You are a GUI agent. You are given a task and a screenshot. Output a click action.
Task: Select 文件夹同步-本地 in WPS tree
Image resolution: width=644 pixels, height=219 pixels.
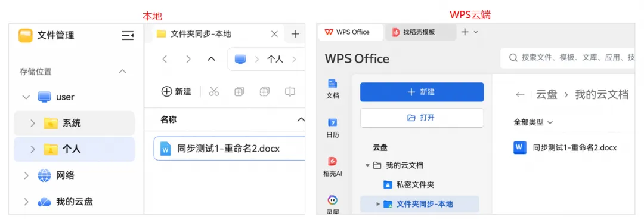425,204
